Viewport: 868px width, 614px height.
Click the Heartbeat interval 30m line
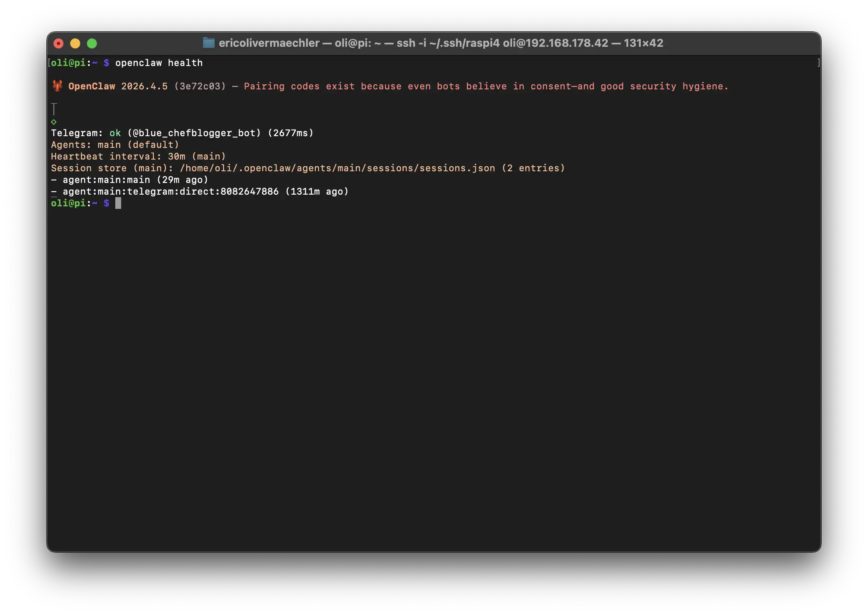click(138, 157)
